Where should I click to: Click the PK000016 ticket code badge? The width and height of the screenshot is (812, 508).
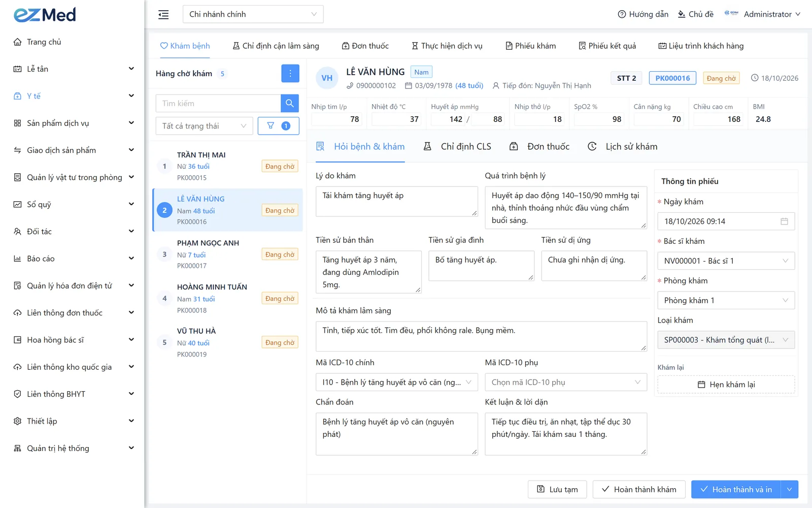pyautogui.click(x=672, y=78)
